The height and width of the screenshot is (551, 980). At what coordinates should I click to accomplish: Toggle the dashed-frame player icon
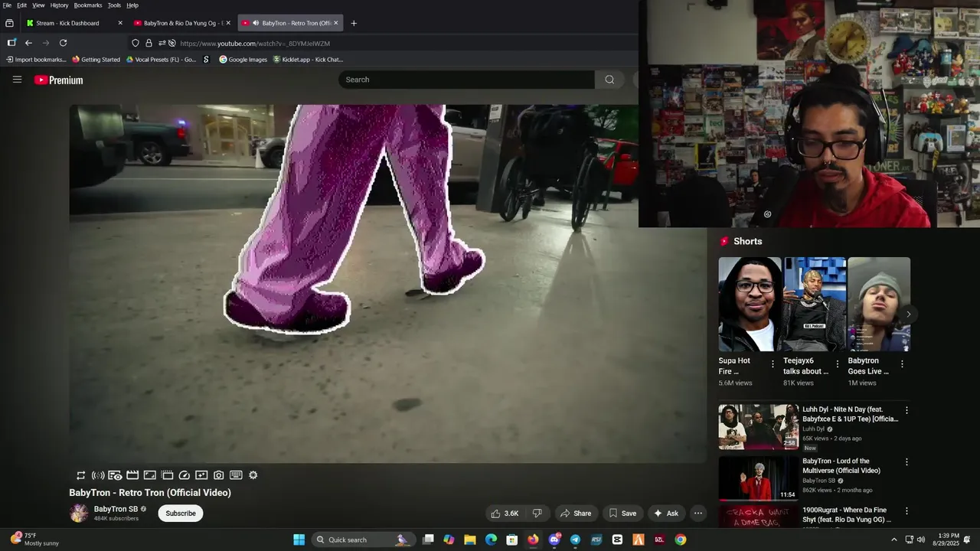(167, 475)
